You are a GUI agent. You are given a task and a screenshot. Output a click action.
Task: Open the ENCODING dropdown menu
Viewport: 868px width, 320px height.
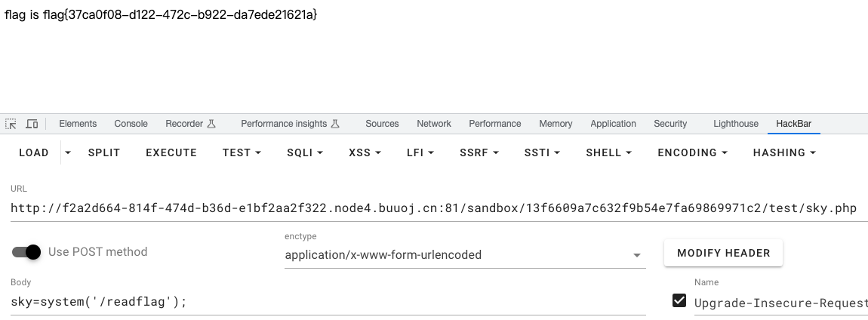[x=692, y=152]
